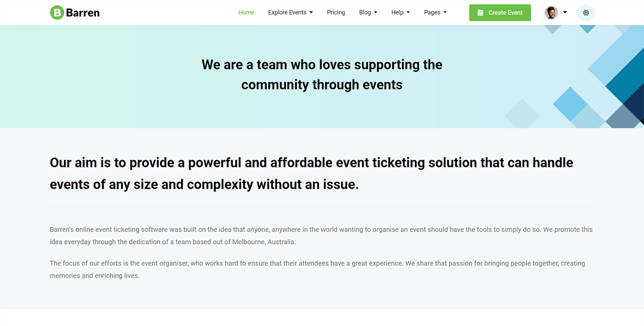Click the paragraph about the event organiser
The image size is (644, 326).
tap(317, 269)
